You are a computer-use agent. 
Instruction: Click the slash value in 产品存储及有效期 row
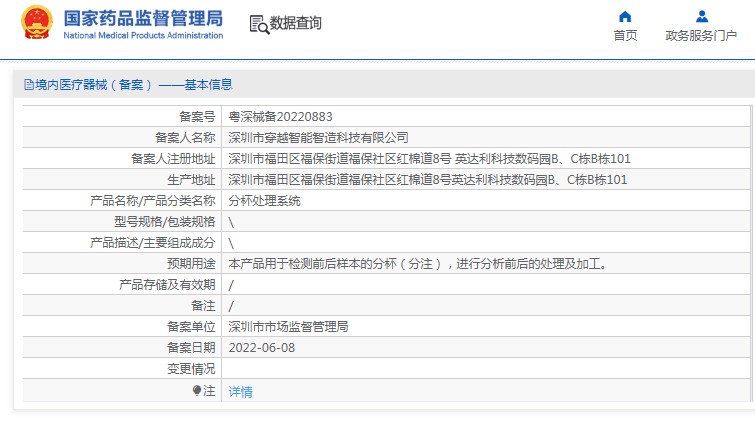231,285
